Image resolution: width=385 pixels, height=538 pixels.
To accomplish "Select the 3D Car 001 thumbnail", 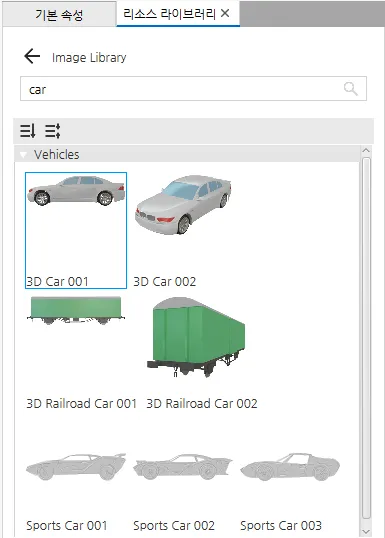I will click(76, 230).
